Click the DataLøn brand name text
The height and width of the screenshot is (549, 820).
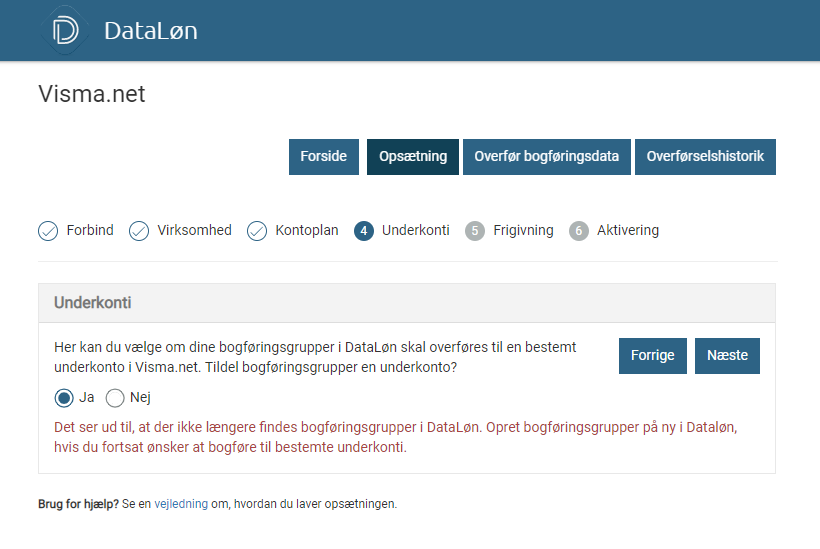151,31
